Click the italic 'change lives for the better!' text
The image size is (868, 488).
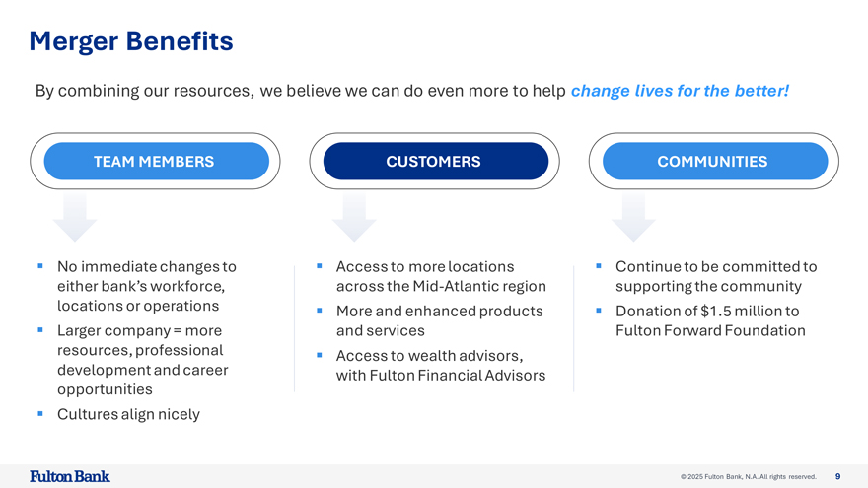click(680, 92)
